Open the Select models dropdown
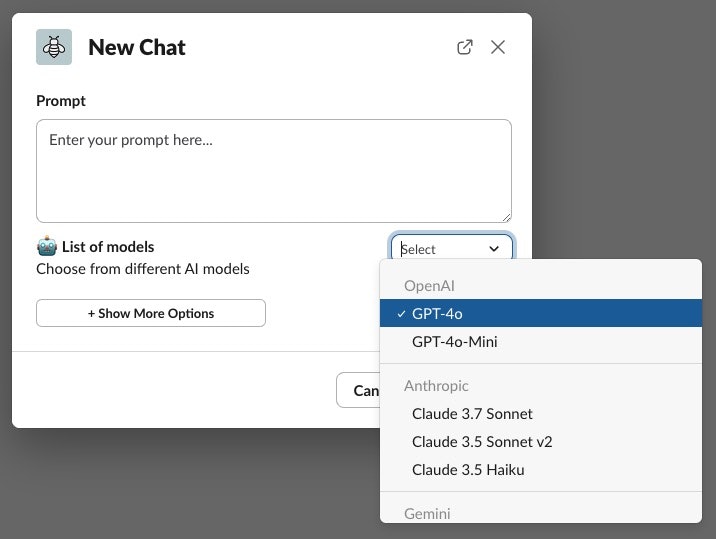This screenshot has width=716, height=539. tap(451, 249)
